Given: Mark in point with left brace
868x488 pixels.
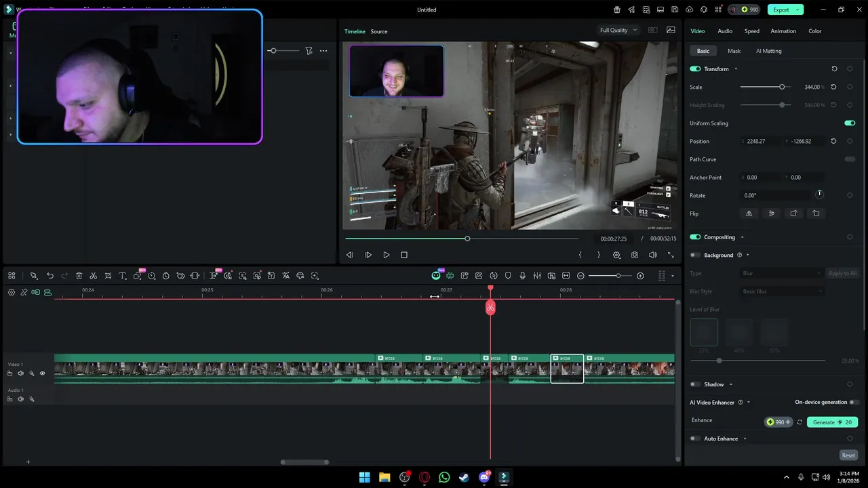Looking at the screenshot, I should pyautogui.click(x=580, y=255).
